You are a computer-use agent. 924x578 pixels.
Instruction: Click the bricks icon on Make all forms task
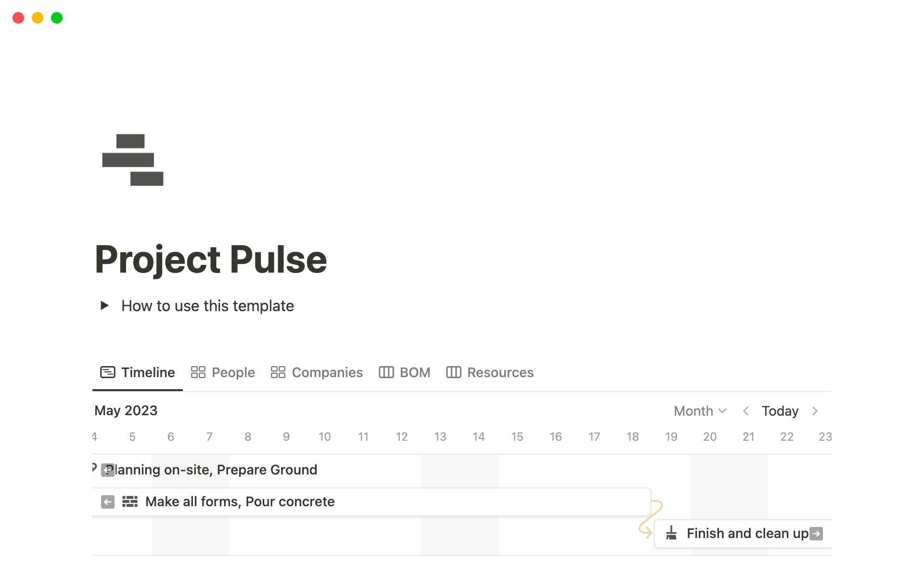(x=129, y=501)
